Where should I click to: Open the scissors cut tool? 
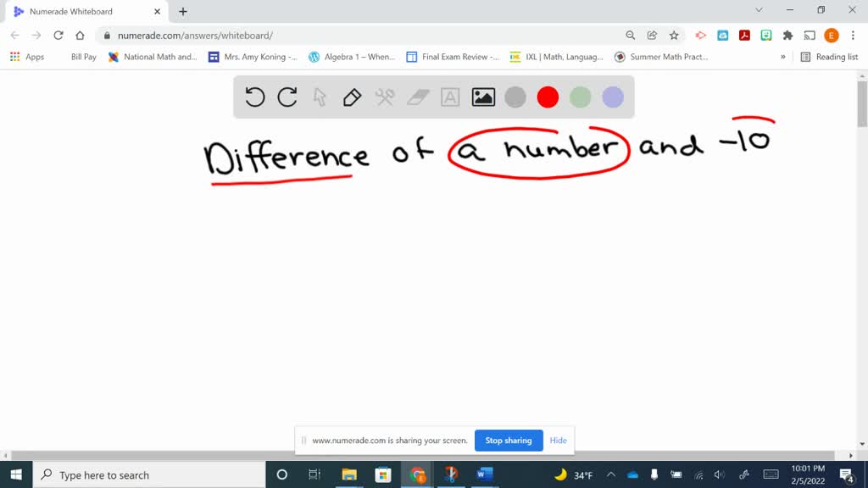tap(384, 97)
